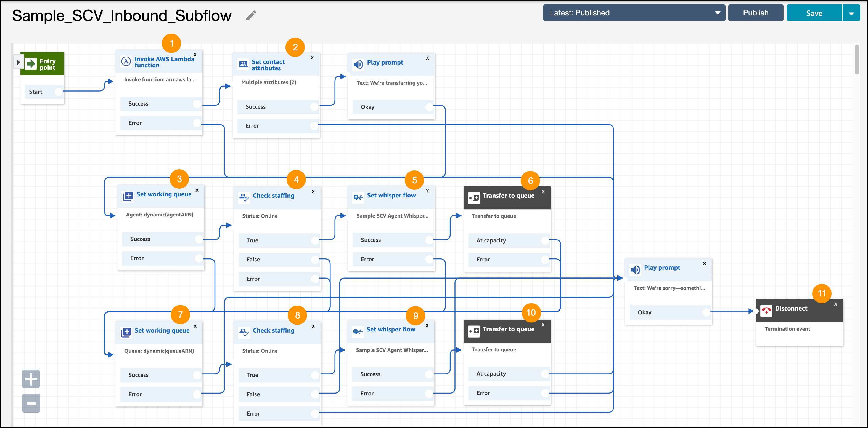
Task: Click the Okay connector on the We're sorry prompt
Action: [707, 312]
